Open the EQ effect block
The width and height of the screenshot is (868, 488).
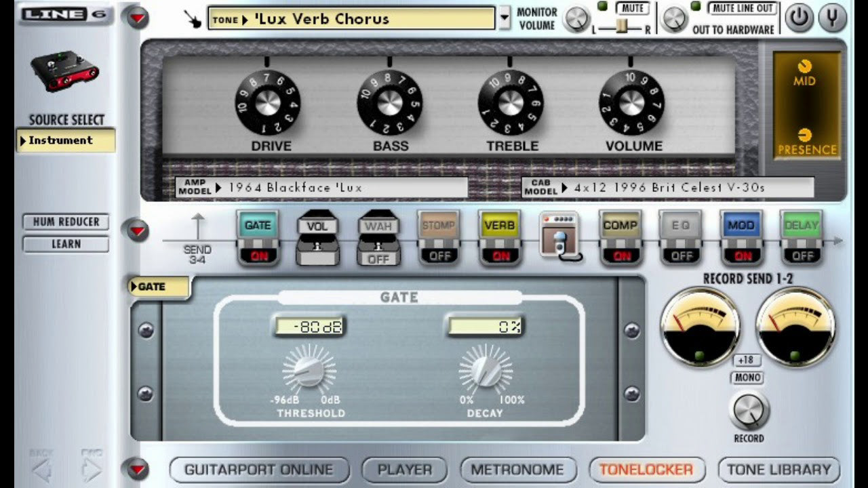(x=680, y=226)
